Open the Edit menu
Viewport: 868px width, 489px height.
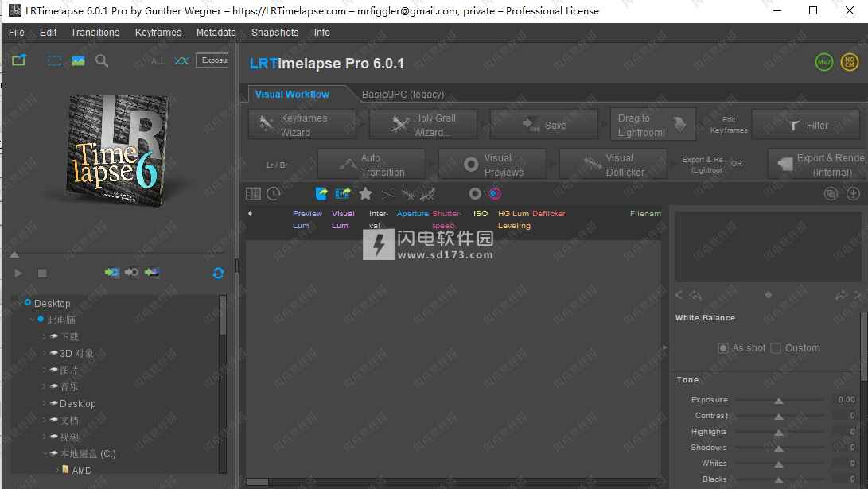[x=49, y=33]
